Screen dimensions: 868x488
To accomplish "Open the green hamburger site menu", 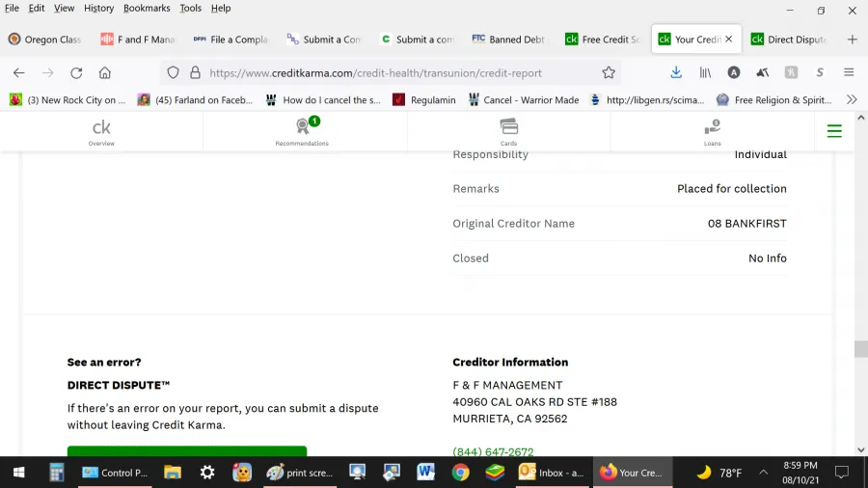I will click(834, 131).
